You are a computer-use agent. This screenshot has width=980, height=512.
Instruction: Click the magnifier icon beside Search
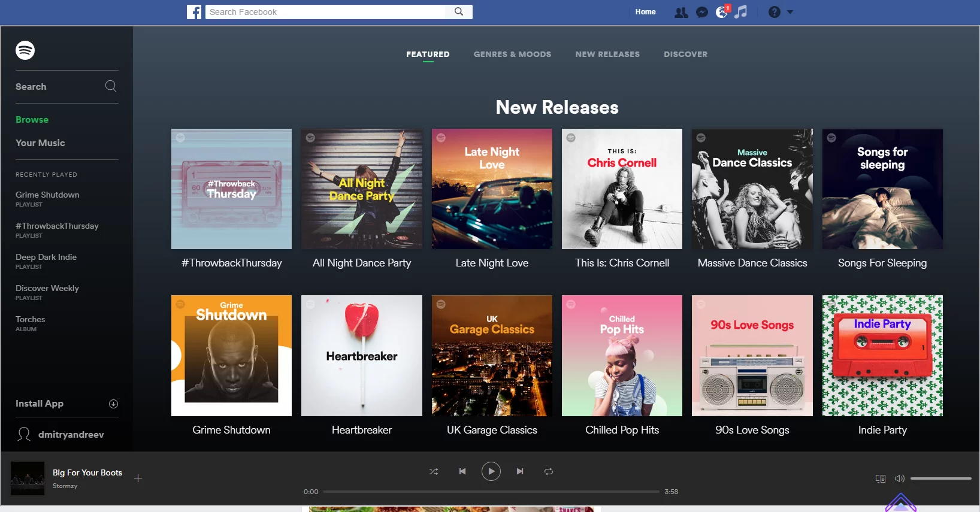[111, 86]
